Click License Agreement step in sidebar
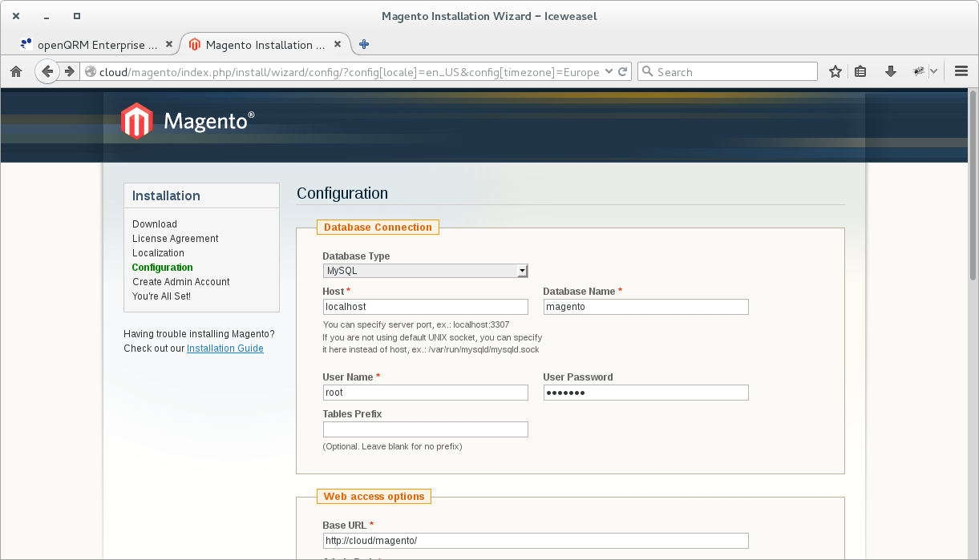The image size is (979, 560). point(176,239)
